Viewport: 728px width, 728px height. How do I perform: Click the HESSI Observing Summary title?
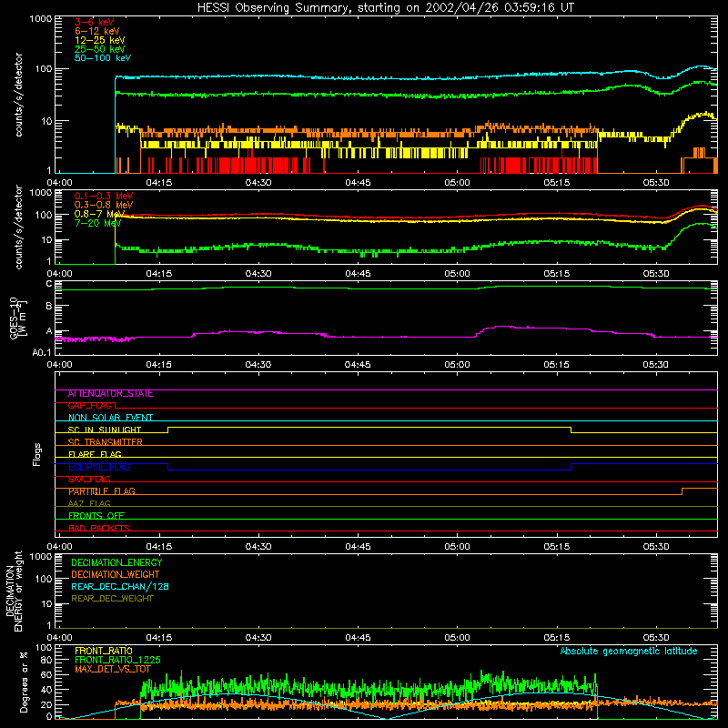385,8
